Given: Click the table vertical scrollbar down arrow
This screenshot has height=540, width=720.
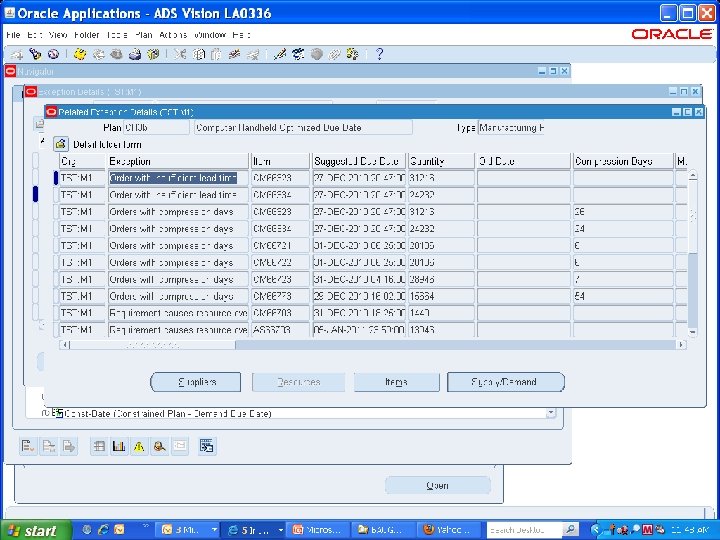Looking at the screenshot, I should (692, 332).
